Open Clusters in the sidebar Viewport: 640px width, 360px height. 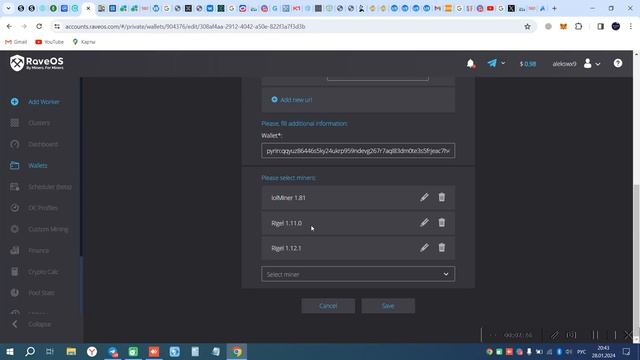coord(39,123)
